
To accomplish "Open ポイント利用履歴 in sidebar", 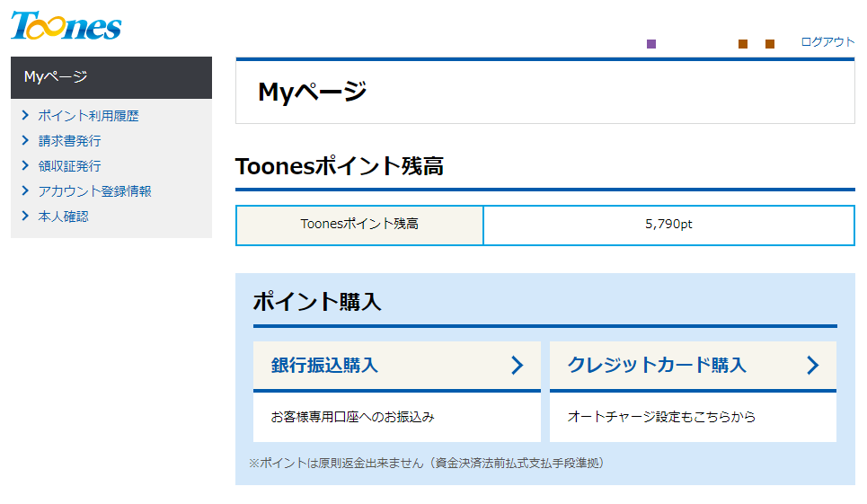I will pos(88,116).
